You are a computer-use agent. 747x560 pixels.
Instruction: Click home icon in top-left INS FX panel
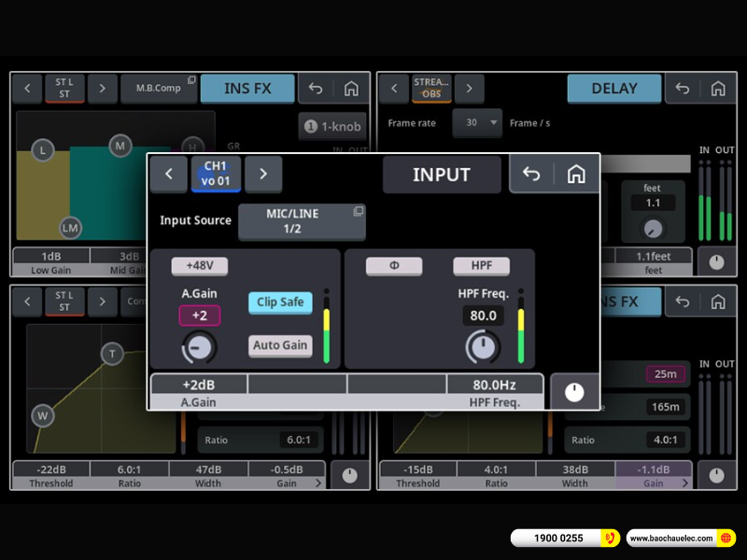[x=351, y=89]
